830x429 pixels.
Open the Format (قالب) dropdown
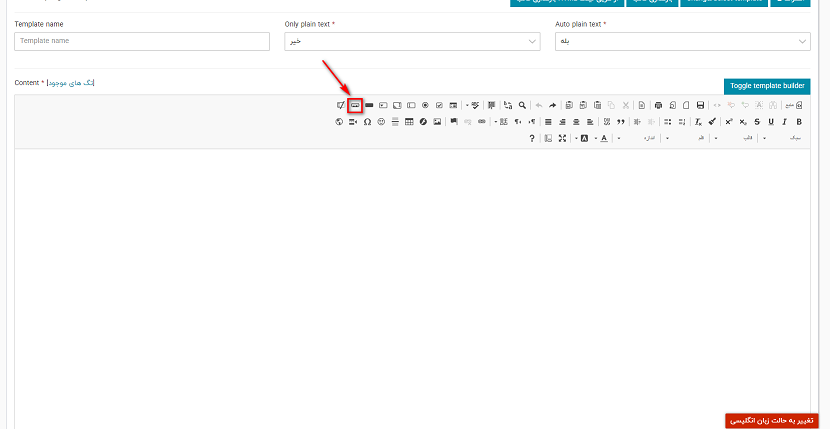pos(735,138)
